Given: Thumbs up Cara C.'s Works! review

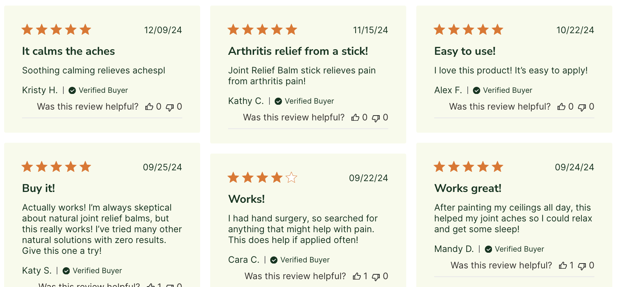Looking at the screenshot, I should [357, 276].
